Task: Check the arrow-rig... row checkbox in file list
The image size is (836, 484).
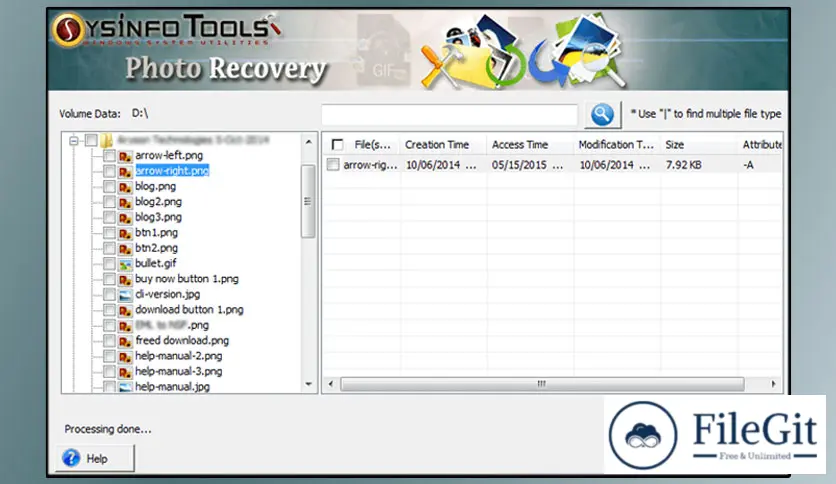Action: point(333,165)
